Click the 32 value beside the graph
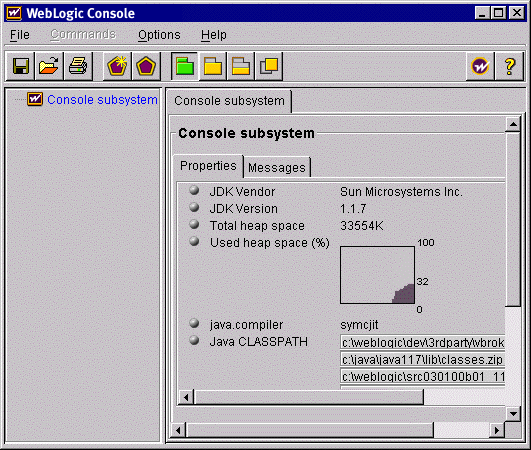The image size is (531, 450). point(422,281)
